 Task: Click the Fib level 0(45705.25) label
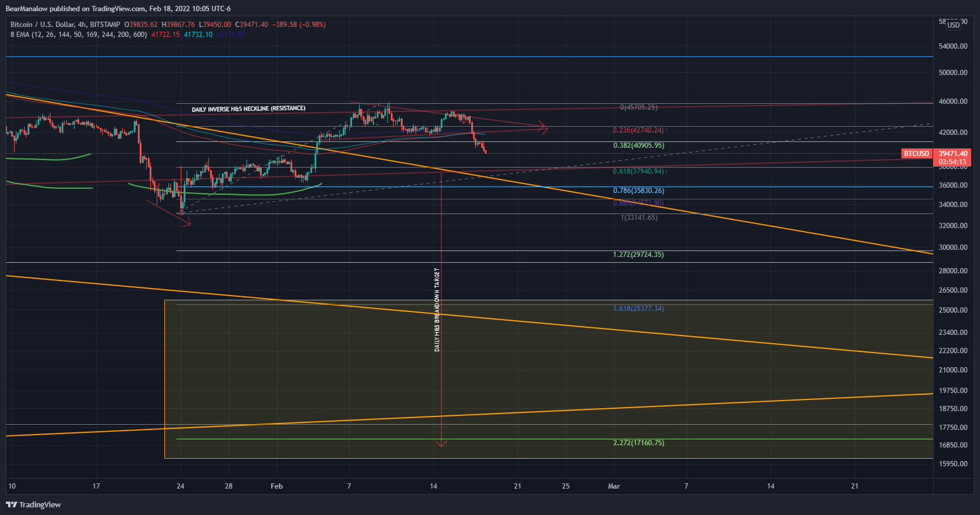click(x=638, y=108)
